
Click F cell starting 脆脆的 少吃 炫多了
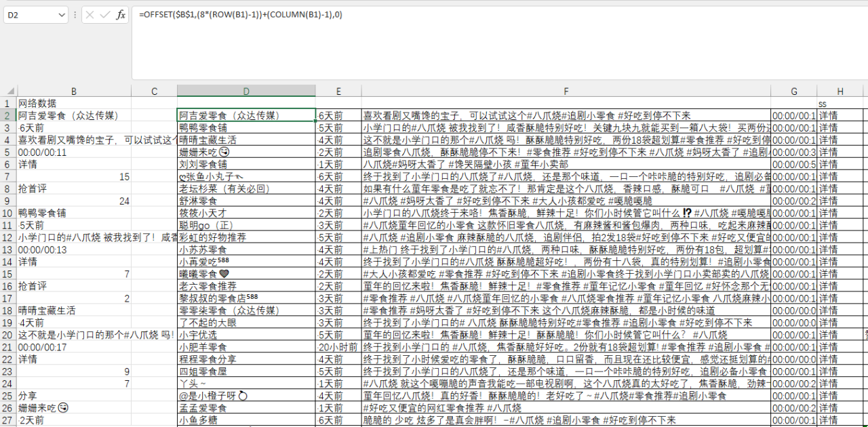[566, 421]
